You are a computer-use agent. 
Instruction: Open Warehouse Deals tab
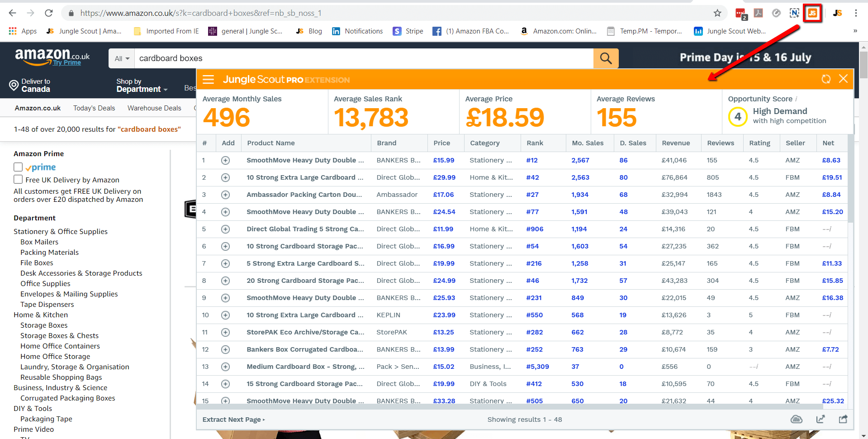click(154, 108)
